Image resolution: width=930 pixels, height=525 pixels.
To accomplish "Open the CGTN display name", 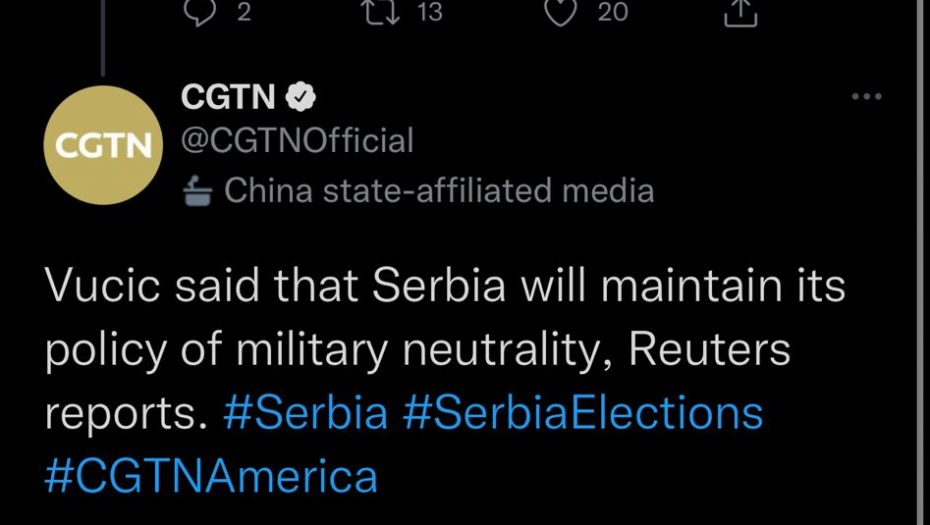I will (228, 97).
